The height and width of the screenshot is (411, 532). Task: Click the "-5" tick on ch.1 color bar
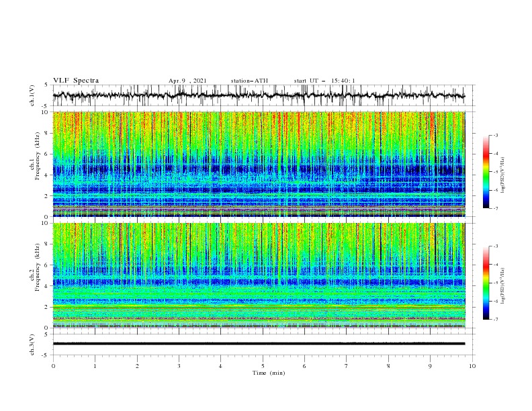[495, 172]
